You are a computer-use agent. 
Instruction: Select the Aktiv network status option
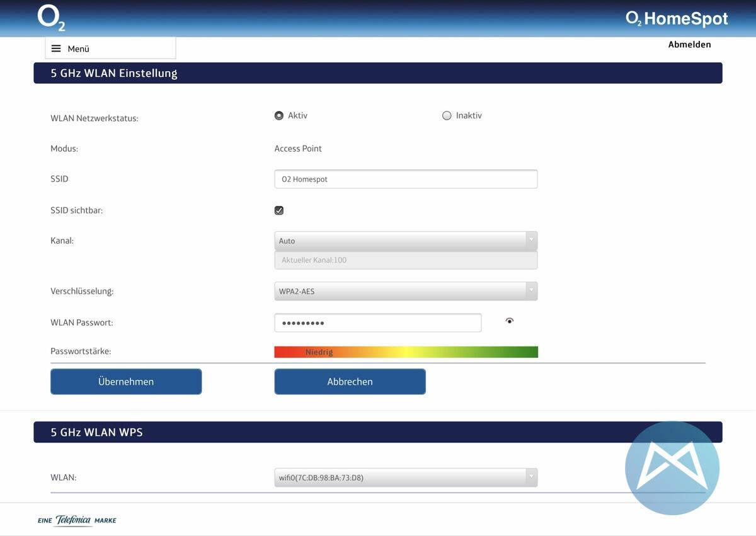click(279, 116)
